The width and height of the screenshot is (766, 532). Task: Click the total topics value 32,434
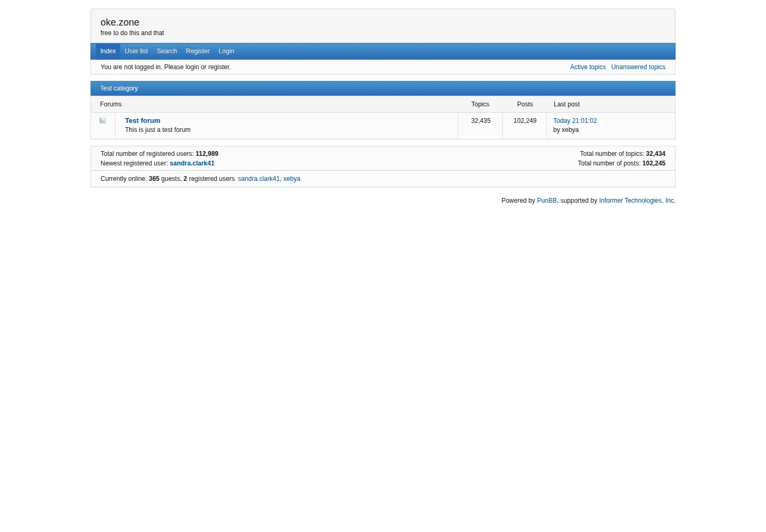tap(655, 154)
